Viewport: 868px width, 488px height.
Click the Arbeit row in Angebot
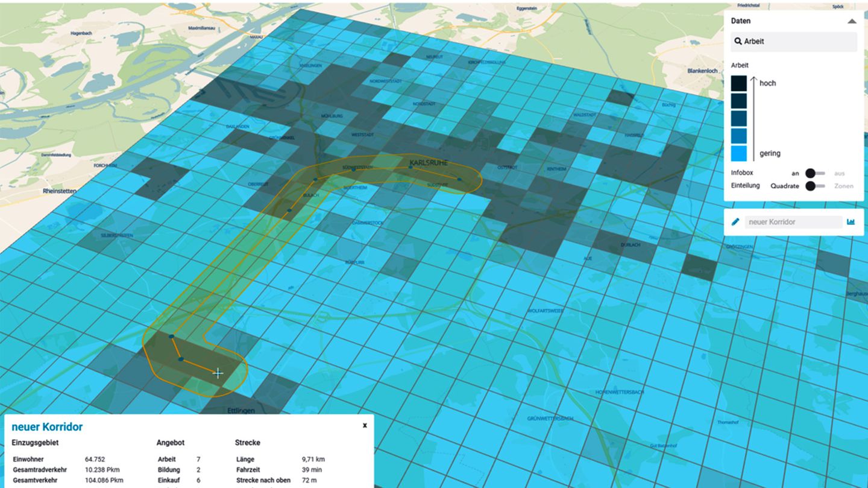click(178, 459)
